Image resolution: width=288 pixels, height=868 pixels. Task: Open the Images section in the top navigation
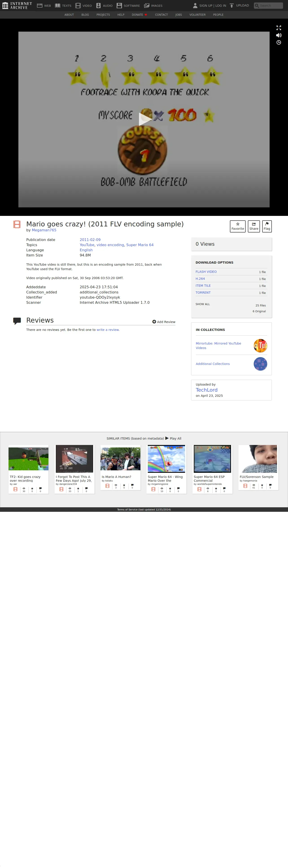coord(153,6)
